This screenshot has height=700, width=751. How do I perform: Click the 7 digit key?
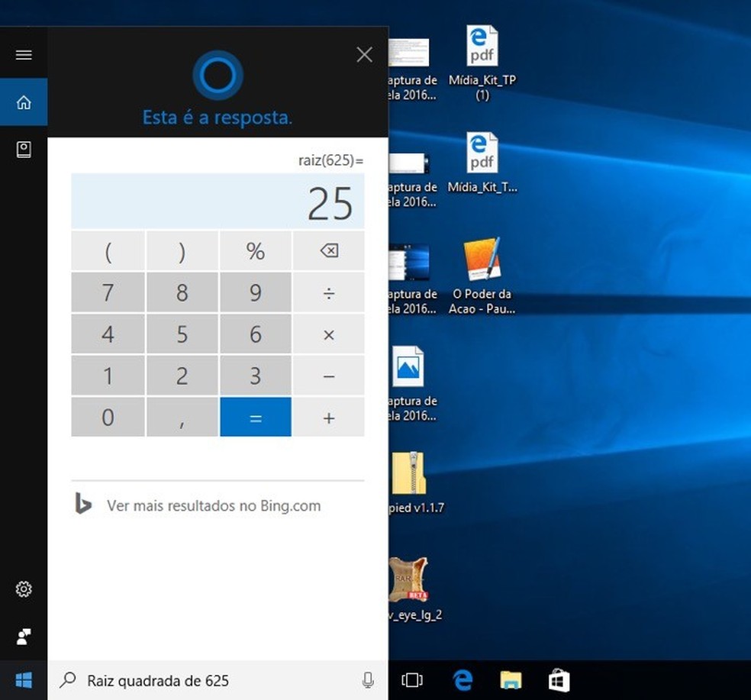[108, 292]
